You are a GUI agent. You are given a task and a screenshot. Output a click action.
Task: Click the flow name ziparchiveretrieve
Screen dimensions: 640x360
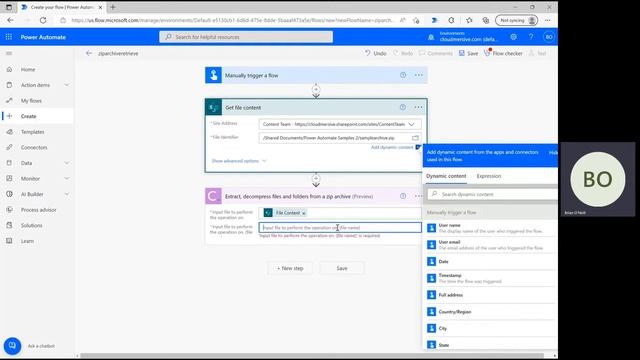tap(118, 53)
